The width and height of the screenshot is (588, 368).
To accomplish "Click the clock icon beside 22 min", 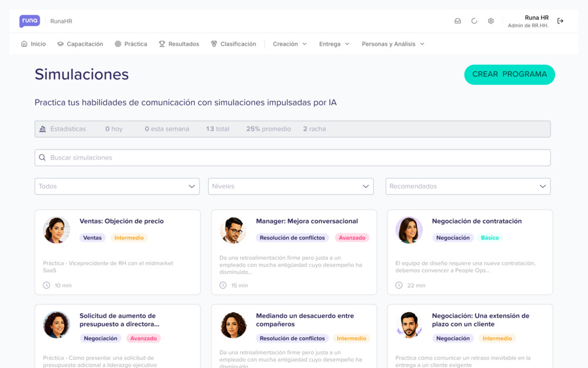I will pos(399,286).
